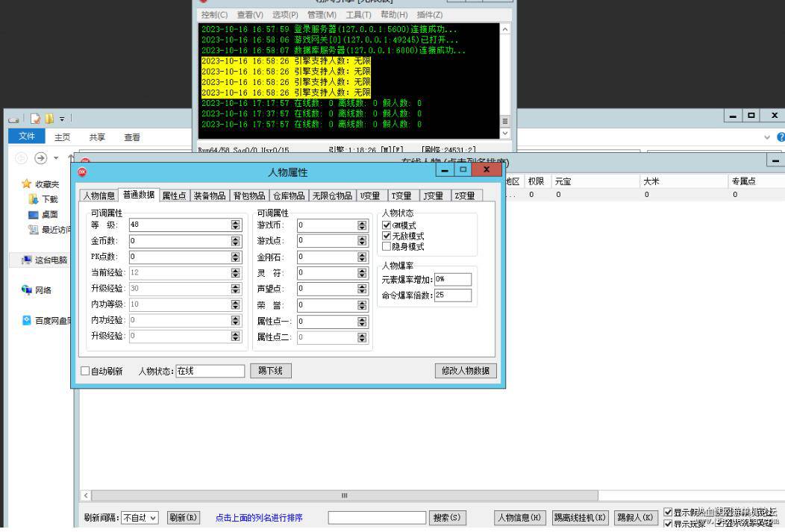
Task: Toggle the 显示假人 checkbox at bottom right
Action: point(668,512)
